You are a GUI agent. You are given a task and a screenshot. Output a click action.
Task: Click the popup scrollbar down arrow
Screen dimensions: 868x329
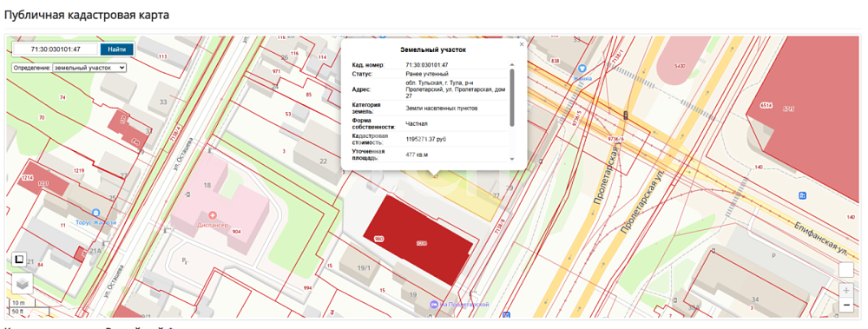511,158
